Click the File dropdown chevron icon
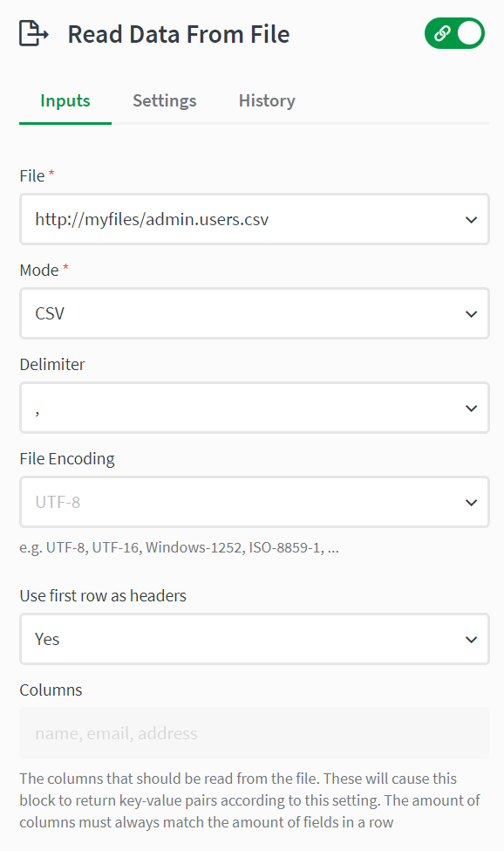The image size is (504, 851). 471,219
